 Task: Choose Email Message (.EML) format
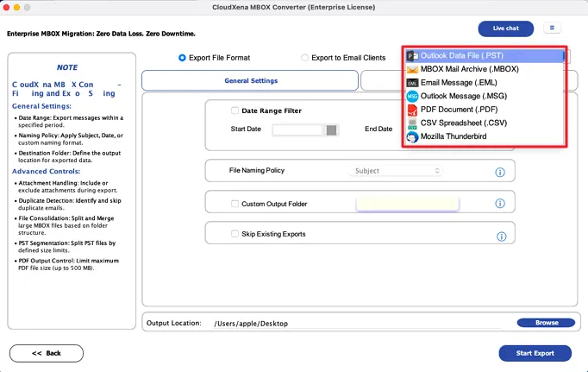(x=485, y=83)
